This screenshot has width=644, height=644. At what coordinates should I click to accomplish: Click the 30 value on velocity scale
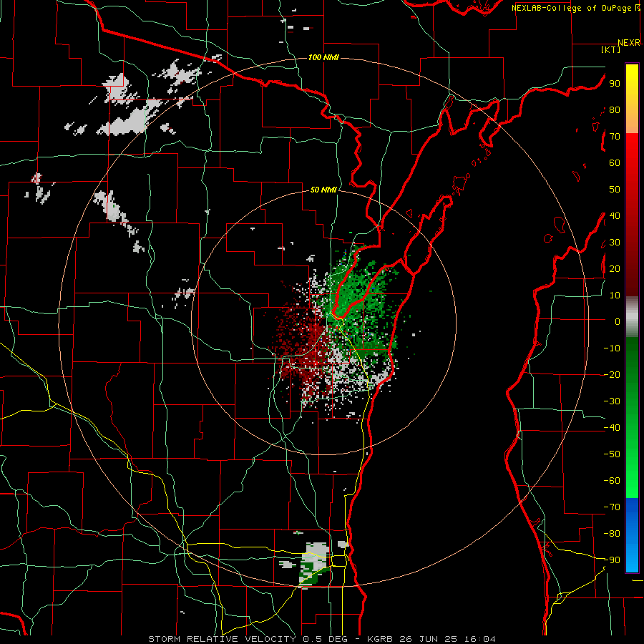pos(615,243)
